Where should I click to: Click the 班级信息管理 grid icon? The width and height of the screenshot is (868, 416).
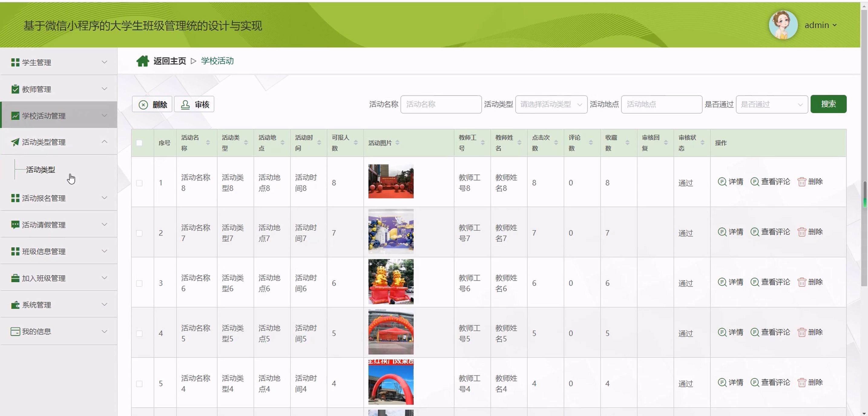pos(15,251)
